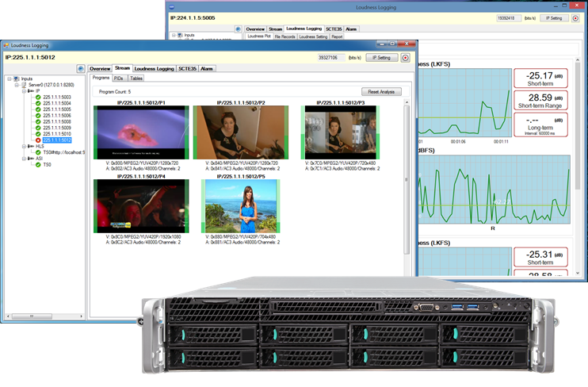588x387 pixels.
Task: Open program P4 concert thumbnail
Action: 141,206
